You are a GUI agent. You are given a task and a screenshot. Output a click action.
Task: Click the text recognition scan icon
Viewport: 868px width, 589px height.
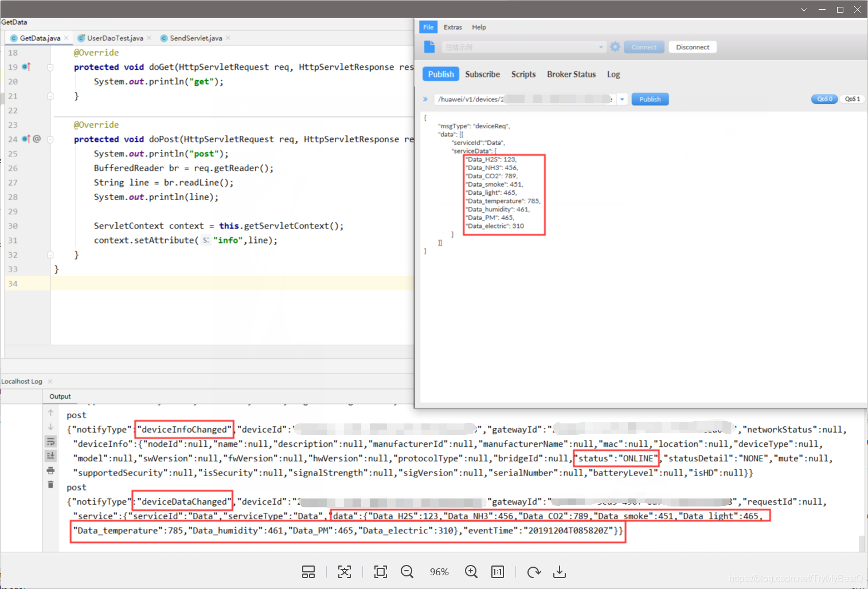[x=345, y=572]
